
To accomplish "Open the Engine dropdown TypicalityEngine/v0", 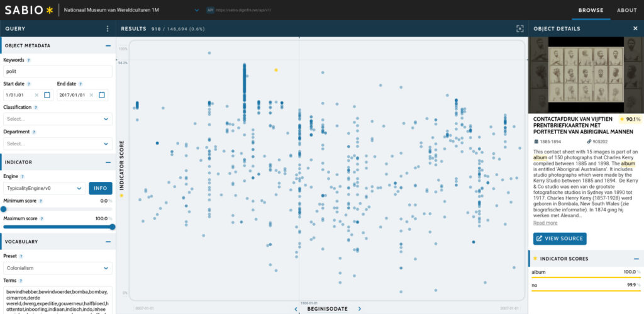I will pos(45,188).
